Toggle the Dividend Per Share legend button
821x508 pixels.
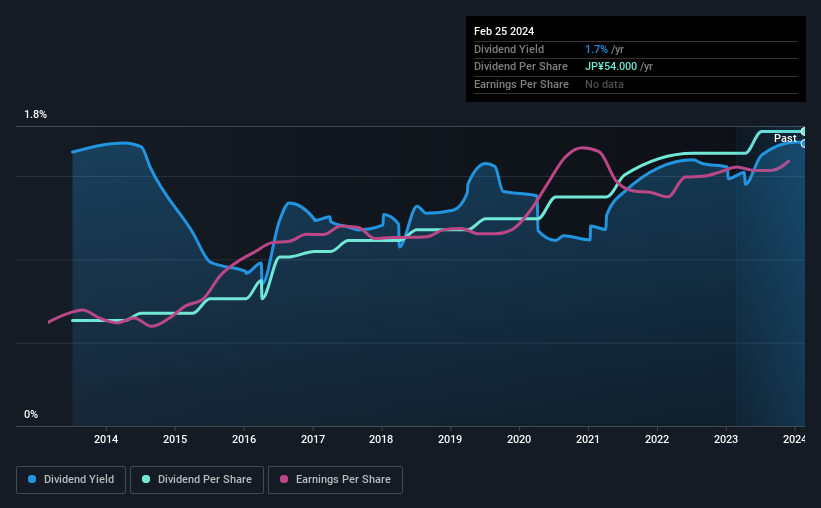197,480
